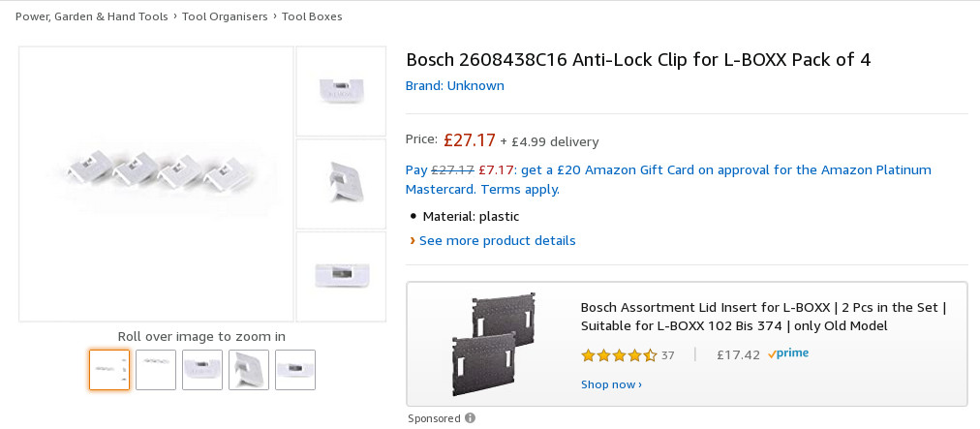980x429 pixels.
Task: Click the Prime badge on sponsored product
Action: click(788, 354)
